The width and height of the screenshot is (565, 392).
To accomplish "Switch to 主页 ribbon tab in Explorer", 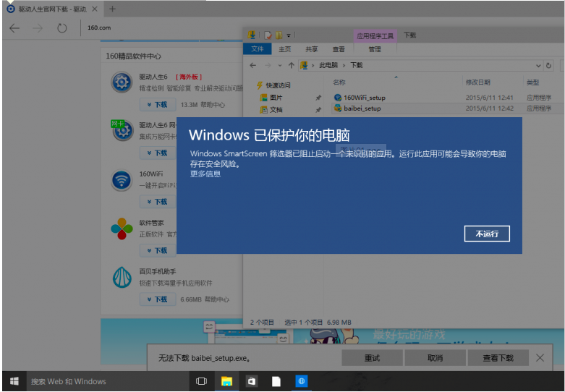I will click(x=284, y=49).
